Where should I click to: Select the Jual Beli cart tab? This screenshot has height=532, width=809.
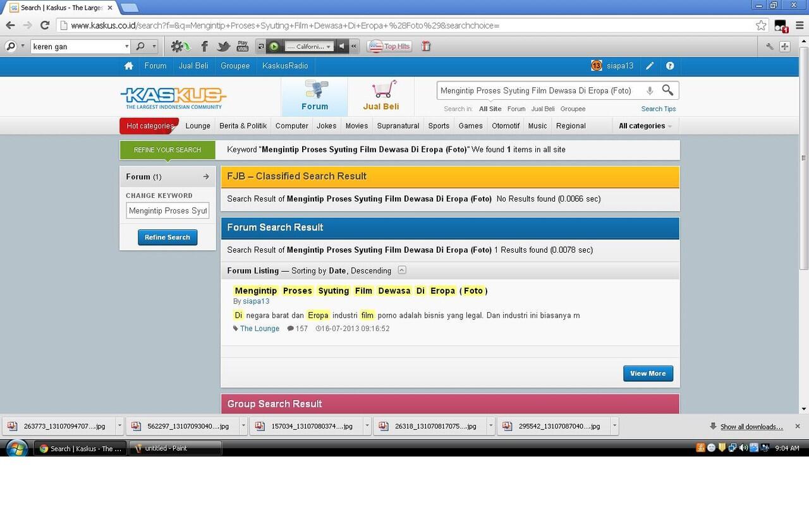(x=380, y=97)
